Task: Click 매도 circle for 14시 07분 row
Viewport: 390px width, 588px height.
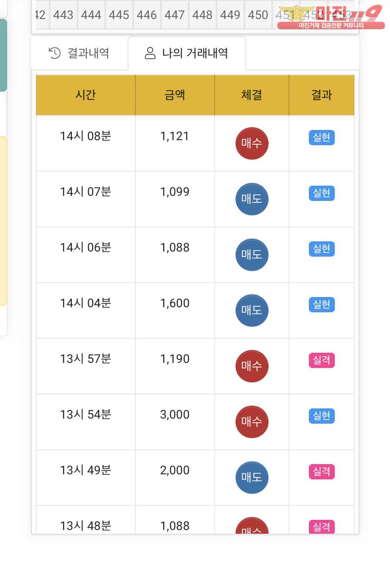Action: pyautogui.click(x=252, y=199)
